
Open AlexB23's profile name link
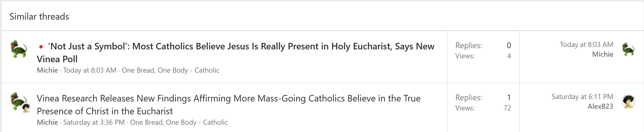click(x=600, y=106)
